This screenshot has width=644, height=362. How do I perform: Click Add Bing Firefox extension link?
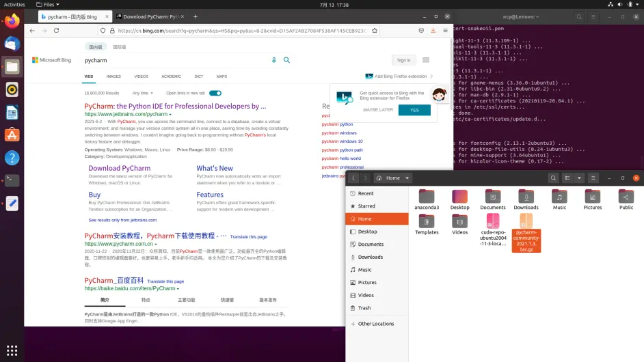point(401,76)
